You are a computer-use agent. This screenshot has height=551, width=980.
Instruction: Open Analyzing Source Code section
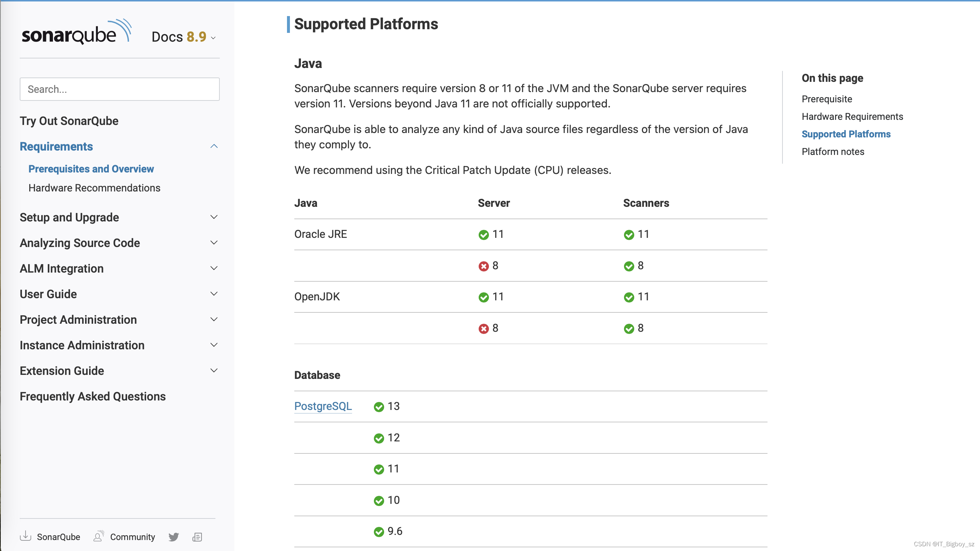(x=80, y=243)
